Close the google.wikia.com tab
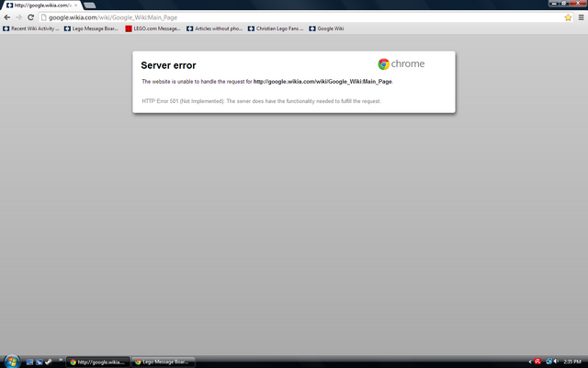Viewport: 588px width, 368px height. [x=75, y=6]
